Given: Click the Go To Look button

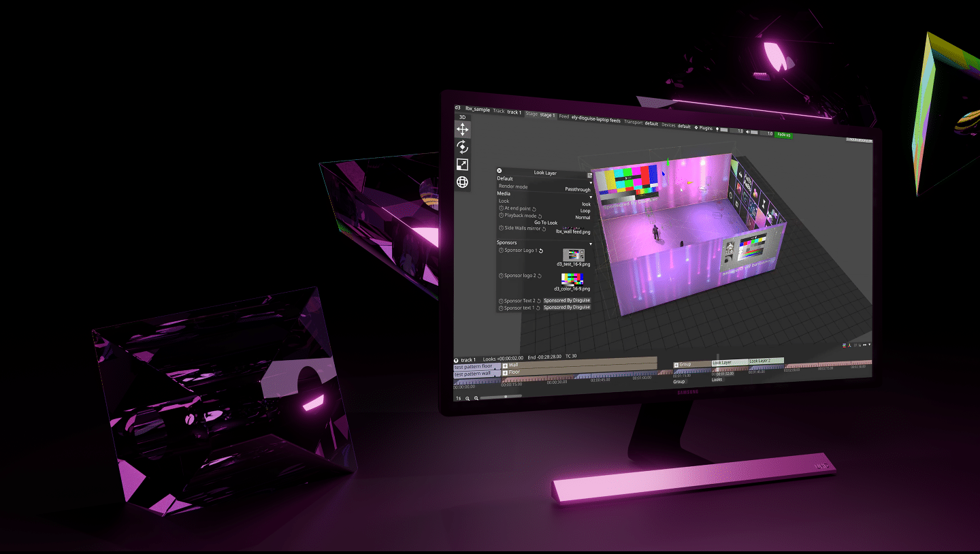Looking at the screenshot, I should 546,223.
